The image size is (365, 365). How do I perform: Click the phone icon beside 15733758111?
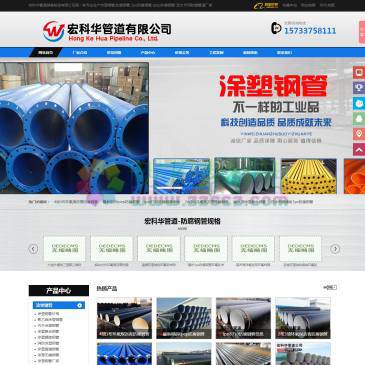tap(276, 28)
